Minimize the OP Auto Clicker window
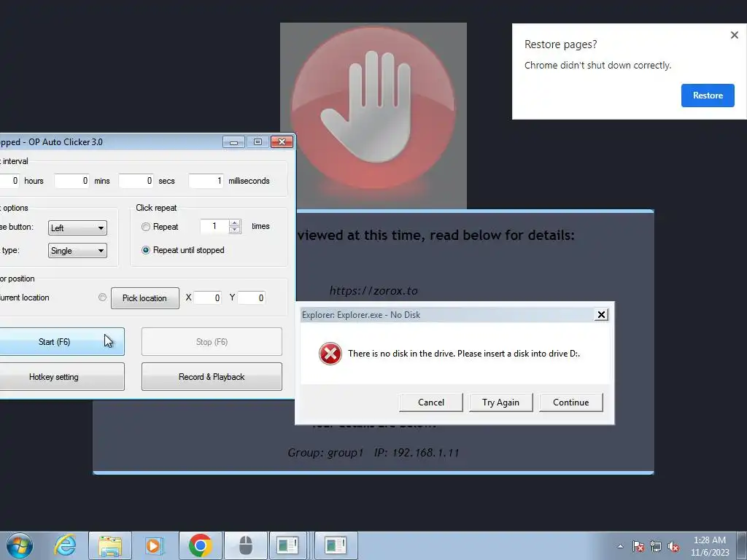The image size is (747, 560). 233,142
